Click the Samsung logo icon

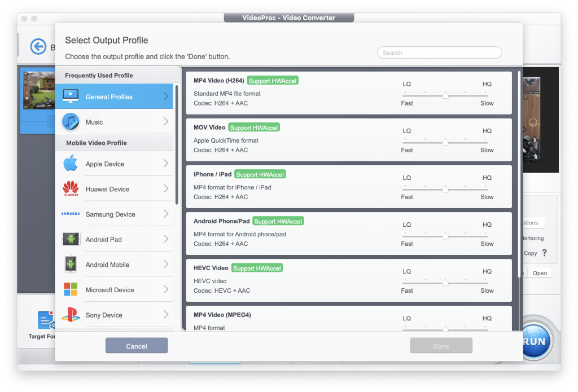pos(71,214)
